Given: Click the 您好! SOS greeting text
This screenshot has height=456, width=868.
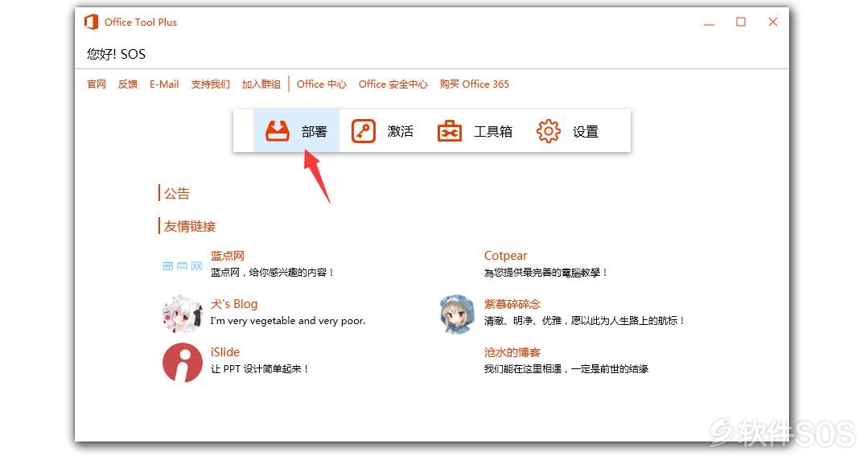Looking at the screenshot, I should coord(117,54).
